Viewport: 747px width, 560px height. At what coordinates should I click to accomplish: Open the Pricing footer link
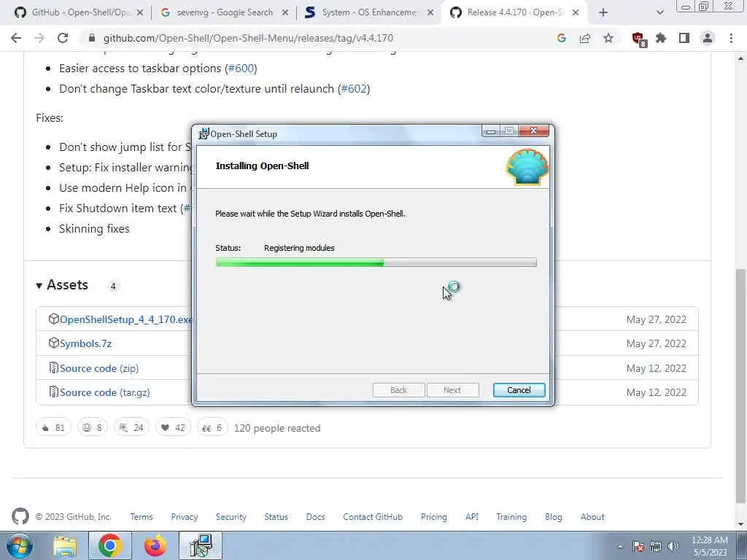[x=434, y=517]
